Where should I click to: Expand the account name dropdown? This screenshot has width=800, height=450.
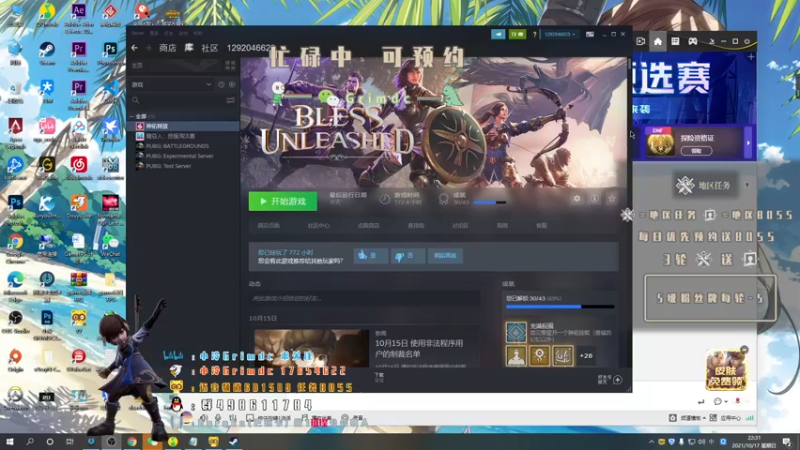[560, 34]
